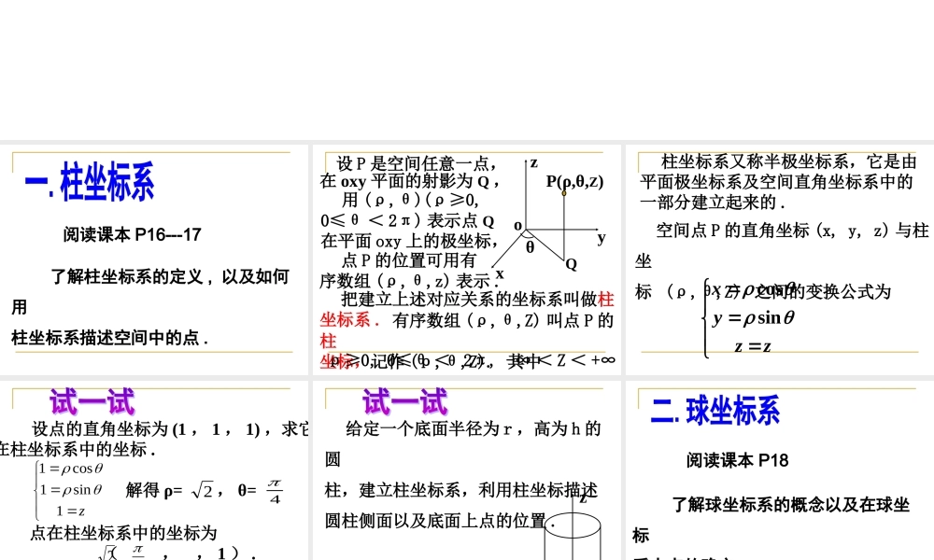The width and height of the screenshot is (934, 560).
Task: Click the equation 1=ρcosθ
Action: (x=71, y=469)
